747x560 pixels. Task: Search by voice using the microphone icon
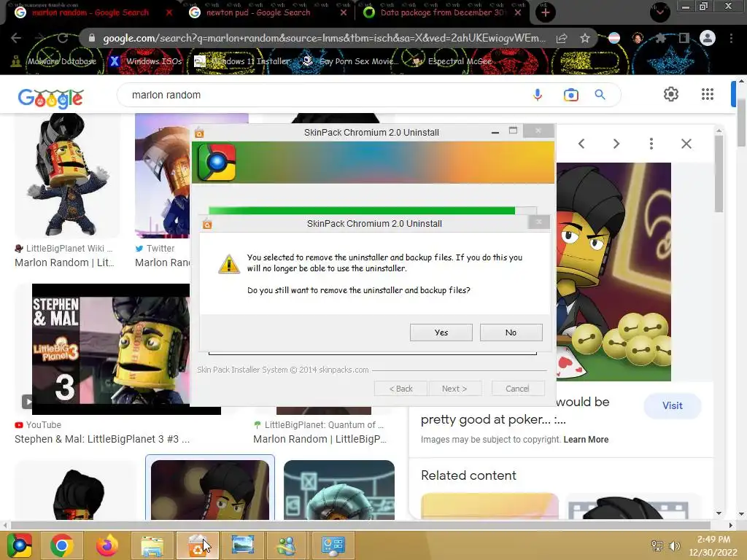tap(538, 95)
